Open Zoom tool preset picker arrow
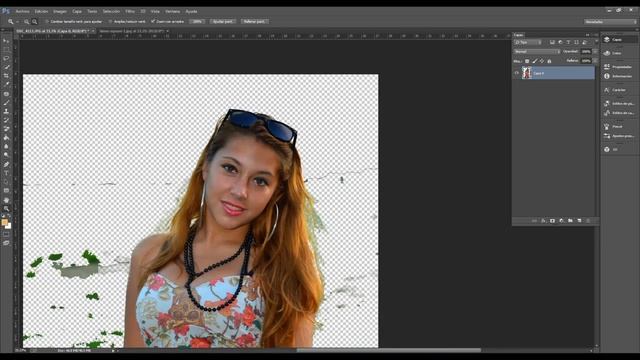Screen dimensions: 640x360 tap(17, 22)
